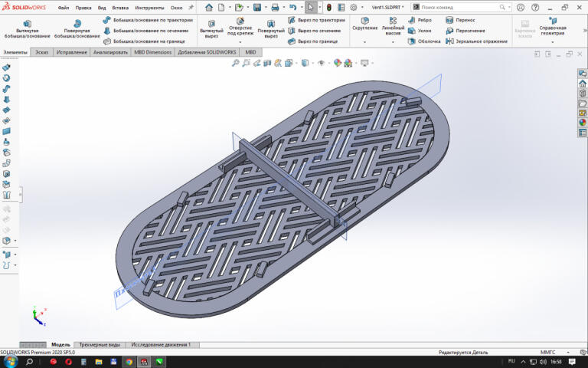Create a new document with New icon
The image size is (588, 368).
point(221,7)
